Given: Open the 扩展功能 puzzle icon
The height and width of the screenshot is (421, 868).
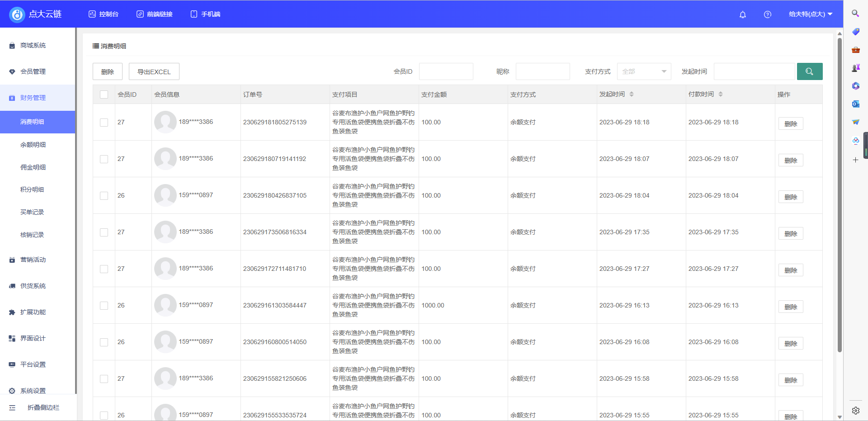Looking at the screenshot, I should click(12, 312).
